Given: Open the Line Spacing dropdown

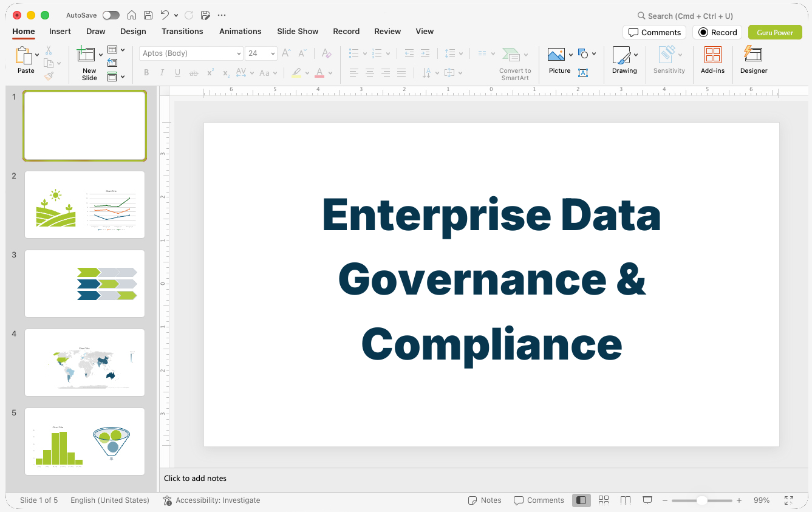Looking at the screenshot, I should (454, 53).
